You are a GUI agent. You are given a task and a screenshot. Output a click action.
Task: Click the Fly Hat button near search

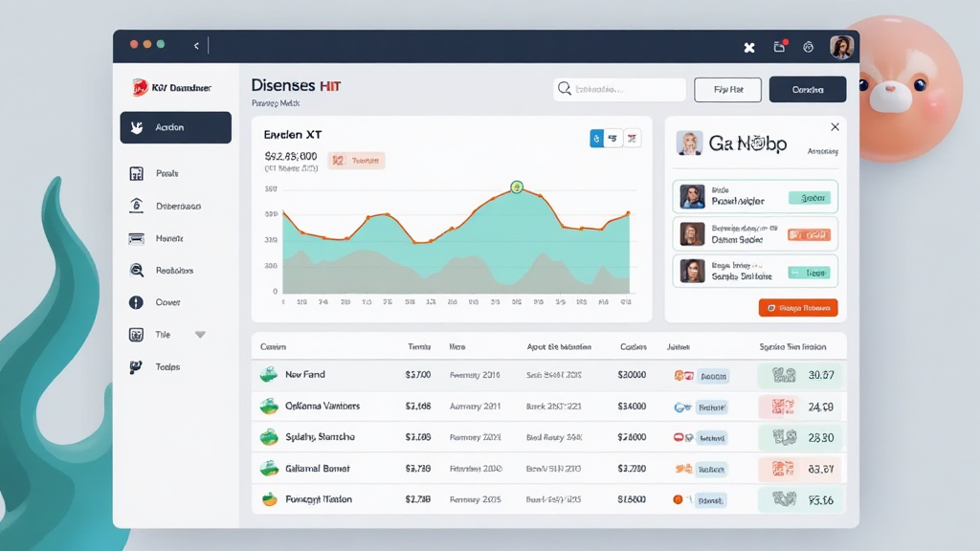(x=730, y=88)
